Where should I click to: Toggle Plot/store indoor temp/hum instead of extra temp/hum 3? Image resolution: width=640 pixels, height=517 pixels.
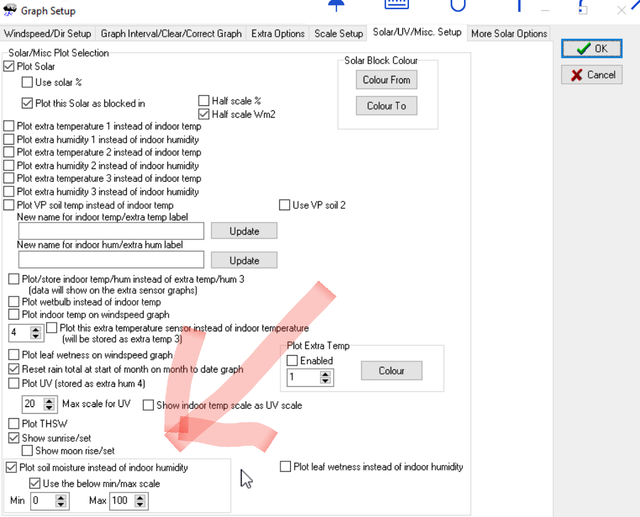[x=13, y=279]
